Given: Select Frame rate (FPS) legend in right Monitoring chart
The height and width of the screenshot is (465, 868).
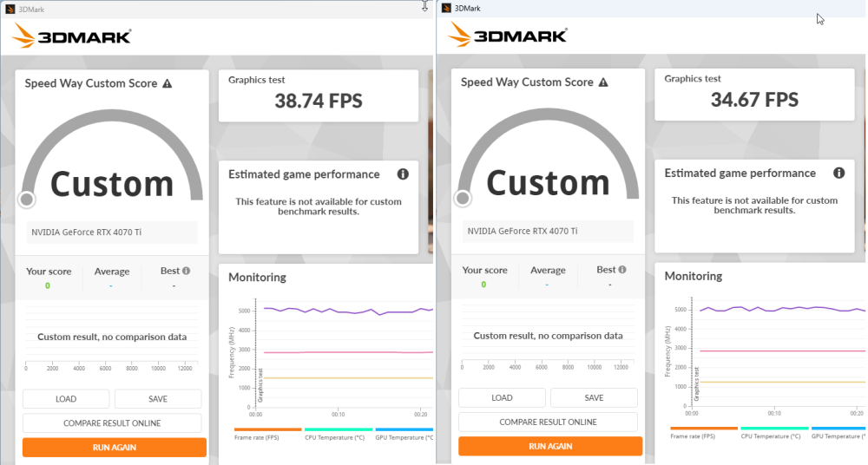Looking at the screenshot, I should [704, 434].
